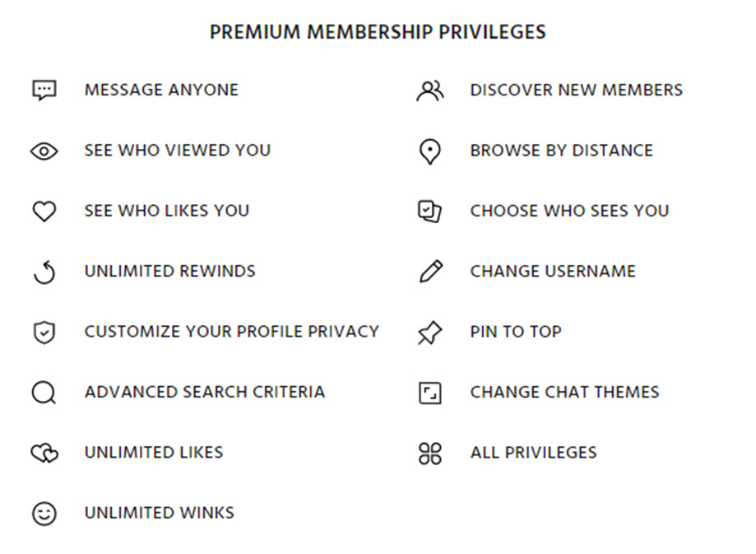
Task: Select Customize Your Profile Privacy label
Action: tap(232, 332)
